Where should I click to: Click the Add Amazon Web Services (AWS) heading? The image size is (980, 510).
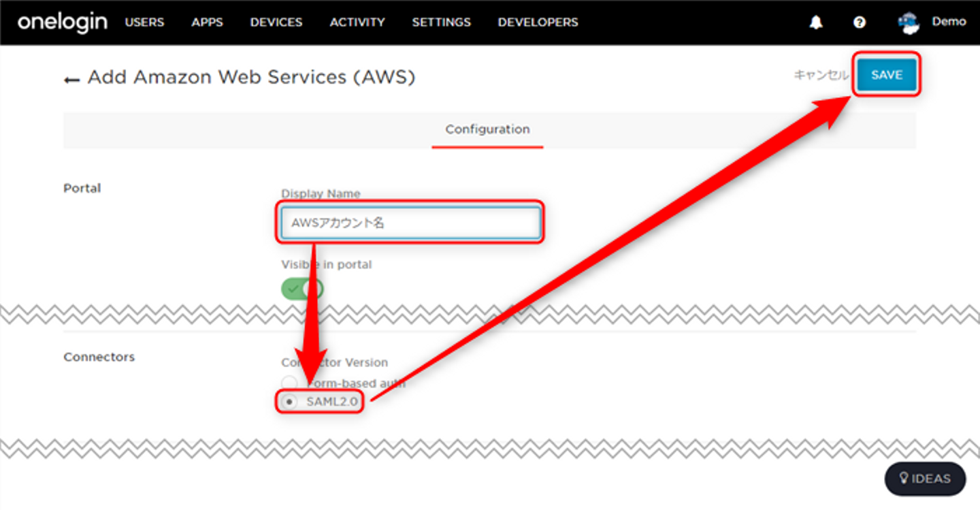tap(251, 78)
